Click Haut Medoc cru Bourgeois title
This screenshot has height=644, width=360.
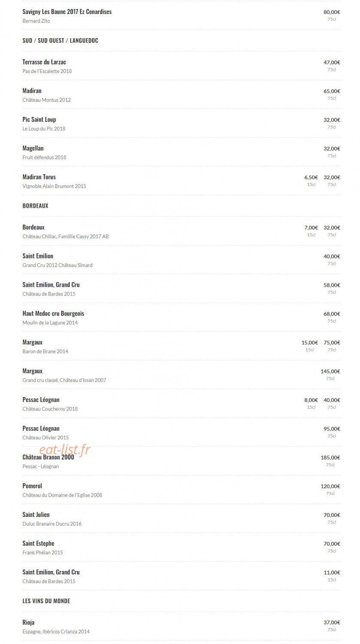(53, 313)
